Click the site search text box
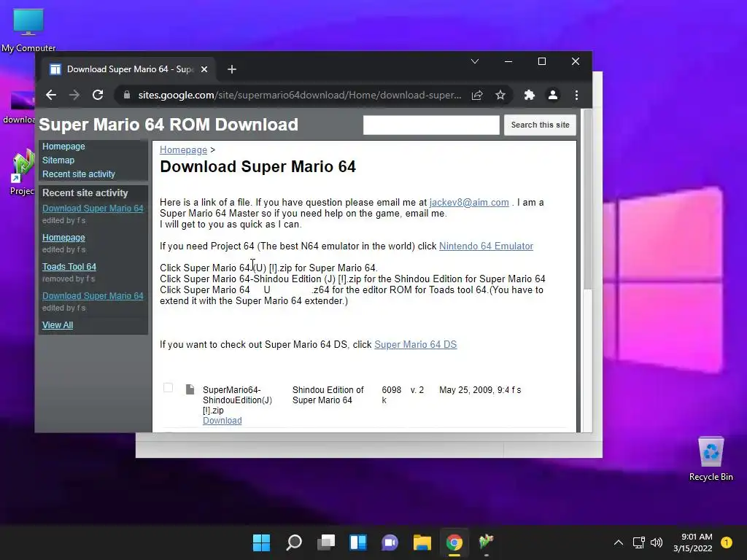The width and height of the screenshot is (747, 560). [x=431, y=125]
